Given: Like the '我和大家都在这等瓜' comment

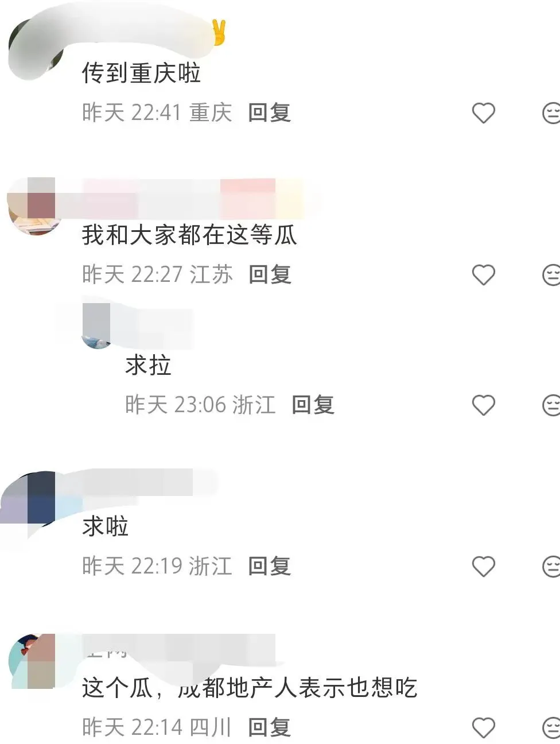Looking at the screenshot, I should (483, 274).
